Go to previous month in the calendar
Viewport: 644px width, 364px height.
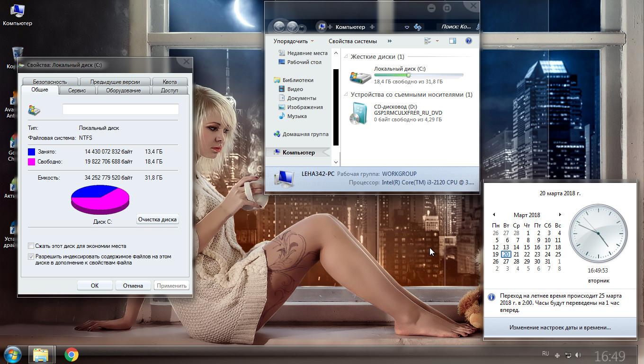(494, 215)
